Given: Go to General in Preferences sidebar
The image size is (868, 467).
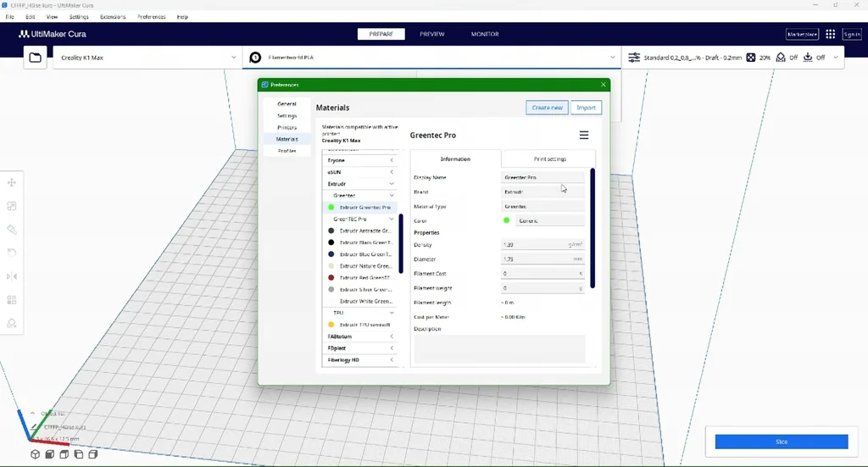Looking at the screenshot, I should pos(287,104).
